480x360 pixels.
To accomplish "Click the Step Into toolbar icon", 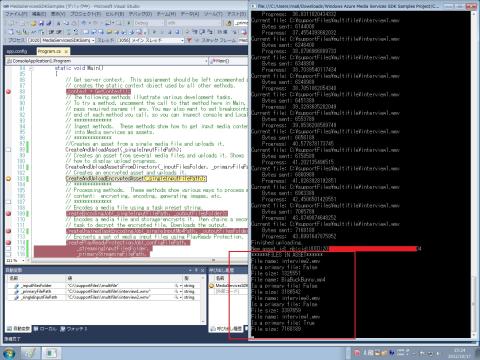I will 194,32.
